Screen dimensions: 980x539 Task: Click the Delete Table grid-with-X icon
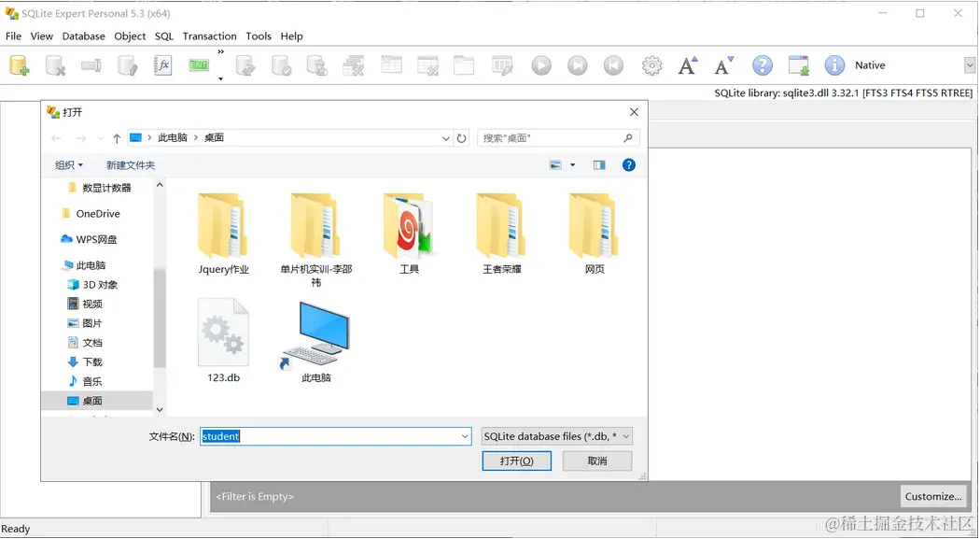(x=428, y=65)
